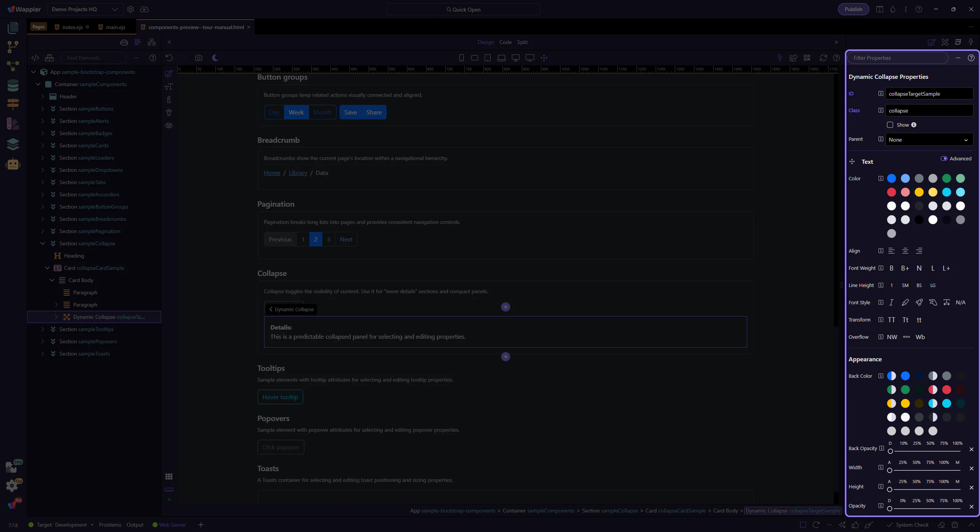Pick the red text color swatch
The height and width of the screenshot is (532, 980).
point(892,192)
